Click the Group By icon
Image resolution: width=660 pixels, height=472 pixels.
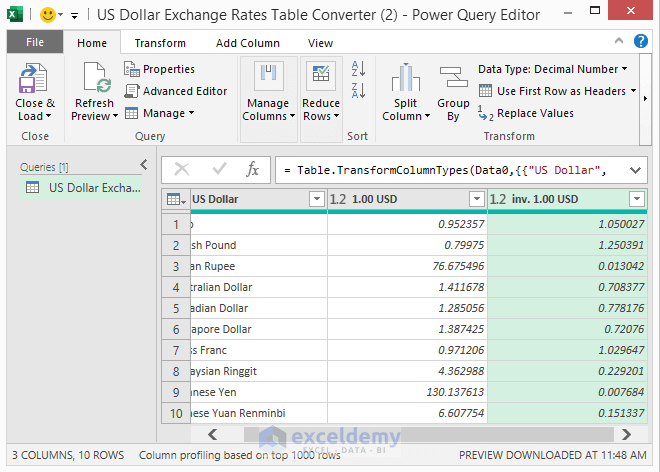[x=453, y=77]
